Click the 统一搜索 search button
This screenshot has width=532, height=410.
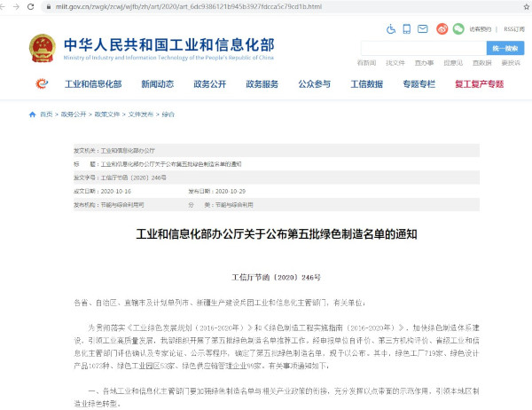pyautogui.click(x=505, y=48)
